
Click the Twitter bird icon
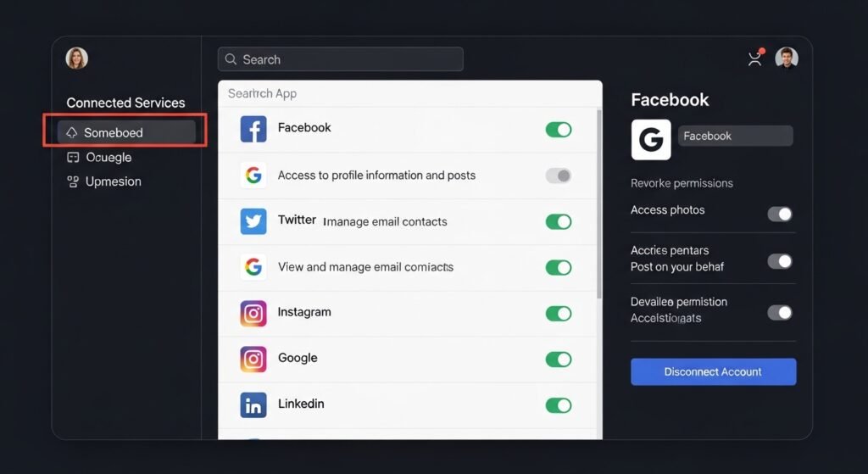[x=253, y=221]
